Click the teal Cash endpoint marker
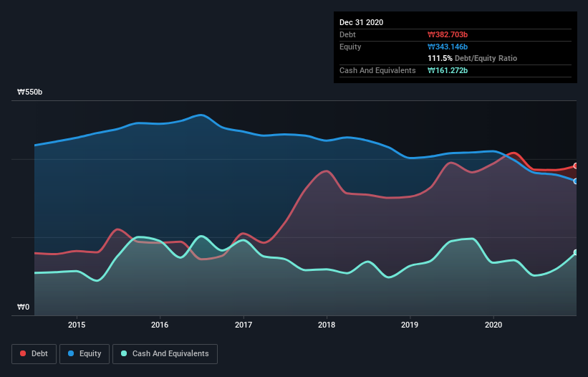This screenshot has width=588, height=377. (x=576, y=252)
